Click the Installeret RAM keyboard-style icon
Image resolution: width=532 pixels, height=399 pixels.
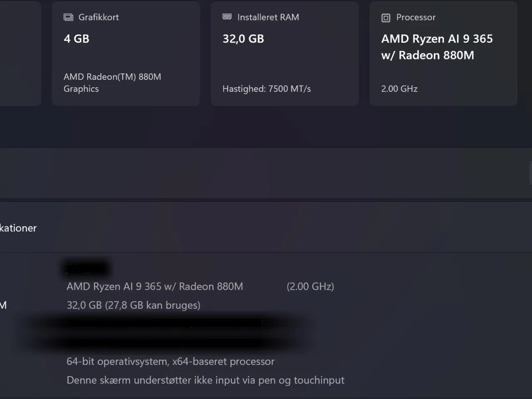pyautogui.click(x=227, y=17)
